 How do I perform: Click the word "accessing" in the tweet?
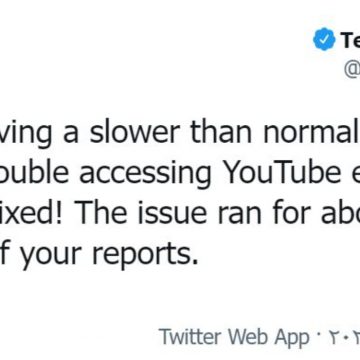[145, 175]
